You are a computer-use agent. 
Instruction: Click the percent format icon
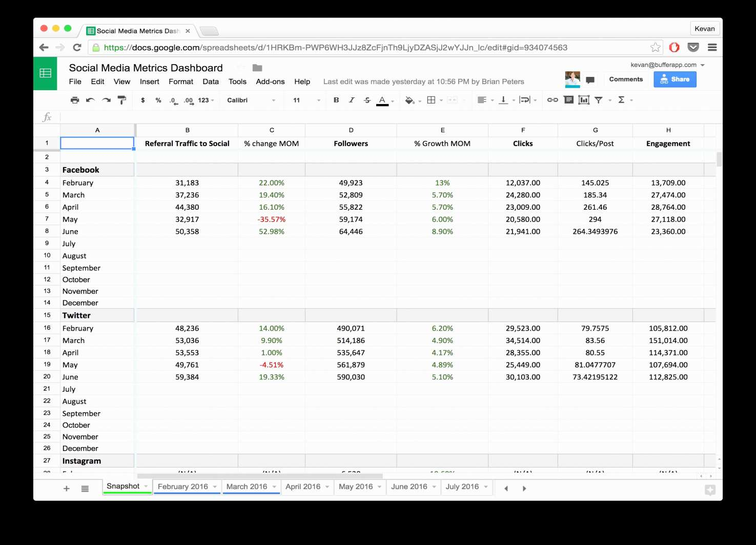(x=158, y=100)
